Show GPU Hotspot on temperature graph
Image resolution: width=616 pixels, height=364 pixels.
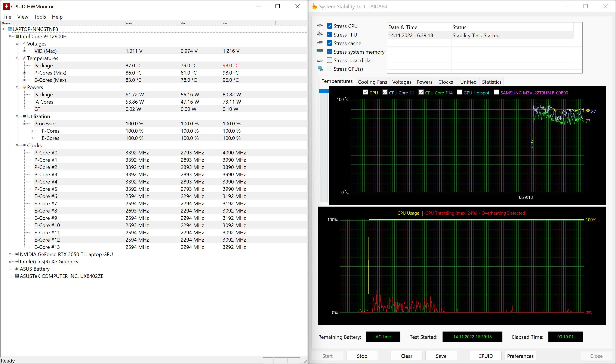[460, 92]
